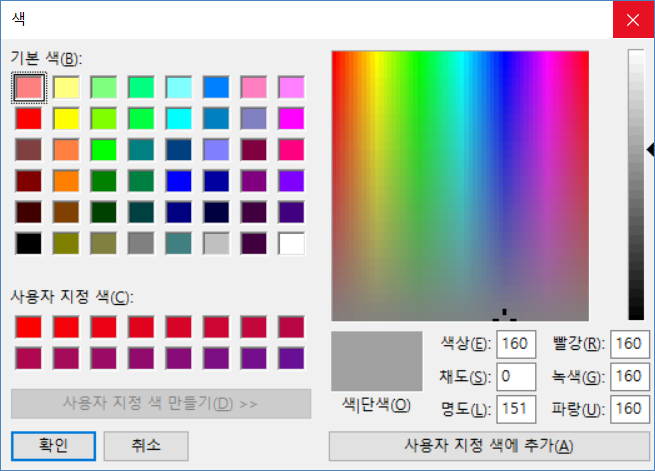The width and height of the screenshot is (655, 471).
Task: Click the 색상 hue input field
Action: (515, 344)
